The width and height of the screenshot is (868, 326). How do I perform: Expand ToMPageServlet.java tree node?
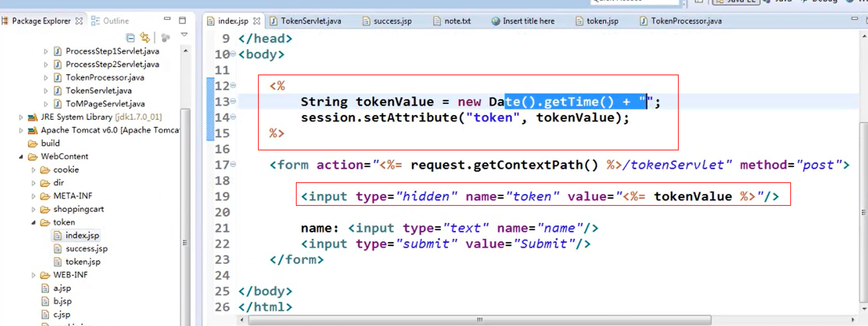(46, 104)
